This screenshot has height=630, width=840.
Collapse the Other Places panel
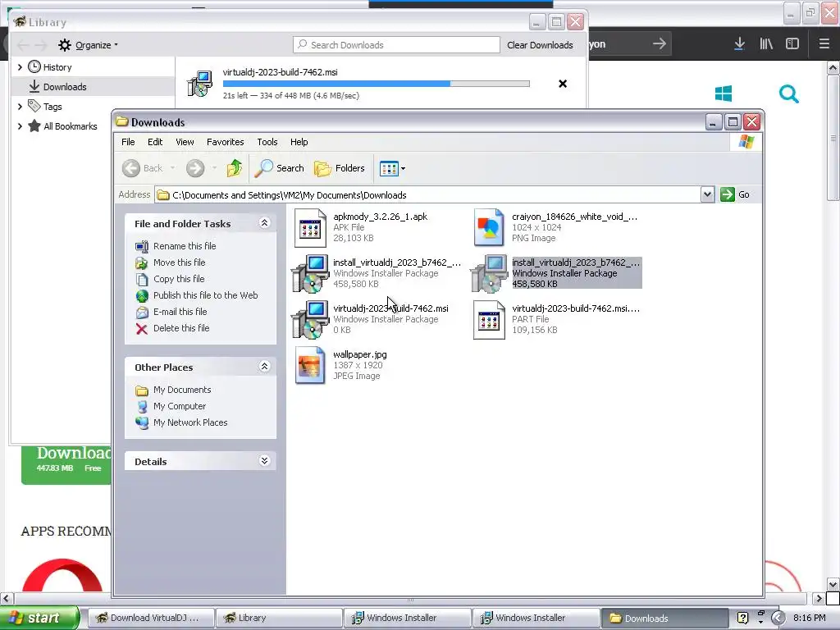coord(264,367)
